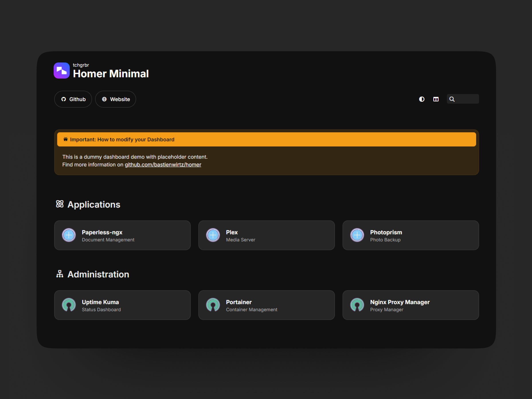Open the Github navigation link

[x=73, y=99]
